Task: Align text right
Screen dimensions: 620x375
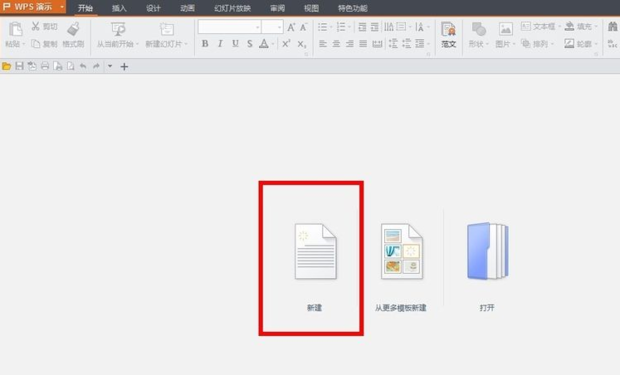Action: click(350, 44)
